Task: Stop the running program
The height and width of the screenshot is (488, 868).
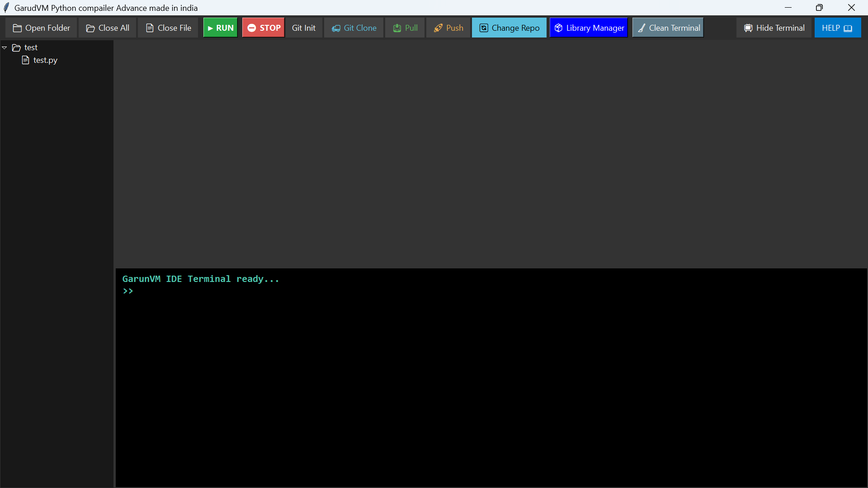Action: [x=263, y=28]
